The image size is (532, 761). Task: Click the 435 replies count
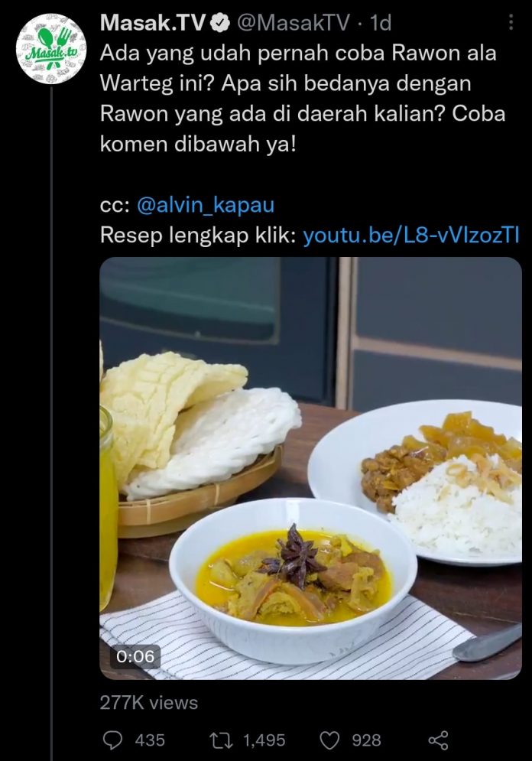click(150, 740)
